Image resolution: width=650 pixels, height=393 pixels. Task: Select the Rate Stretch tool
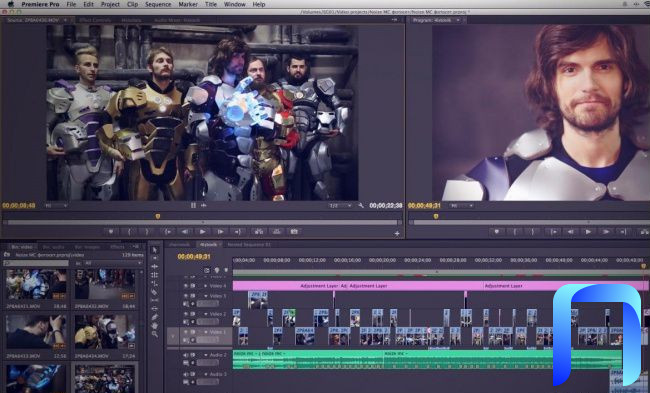tap(155, 284)
